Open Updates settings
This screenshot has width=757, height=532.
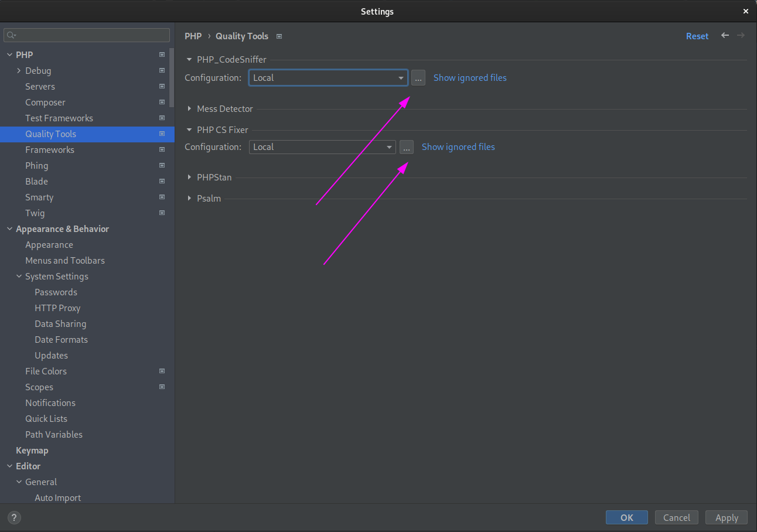(51, 355)
